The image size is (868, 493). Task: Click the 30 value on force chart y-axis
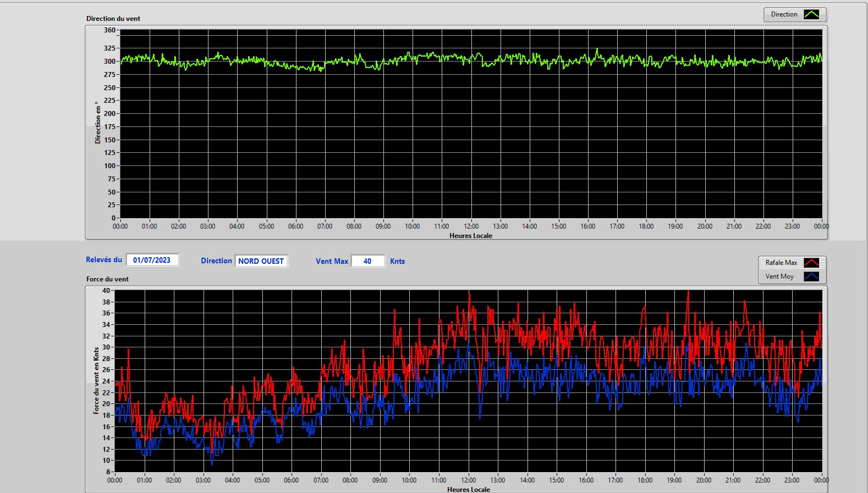click(x=106, y=347)
